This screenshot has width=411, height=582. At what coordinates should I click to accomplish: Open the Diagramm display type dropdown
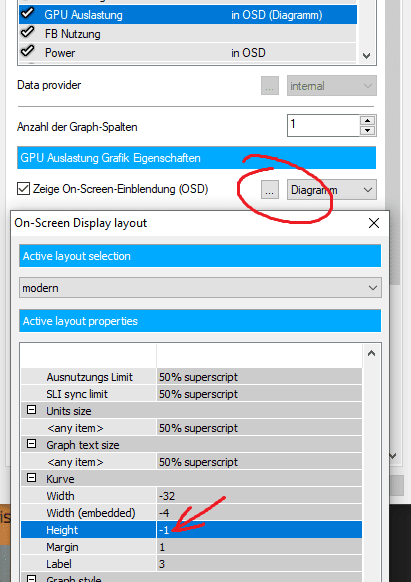coord(332,190)
